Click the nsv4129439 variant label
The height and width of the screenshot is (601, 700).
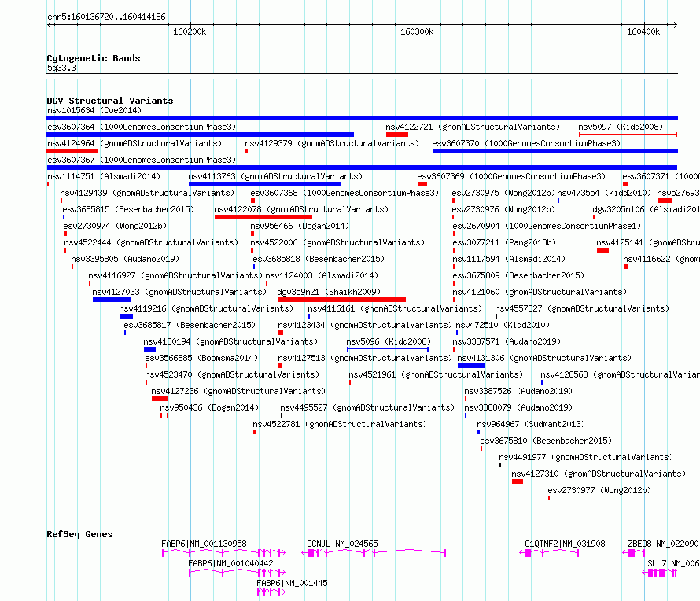pos(147,193)
